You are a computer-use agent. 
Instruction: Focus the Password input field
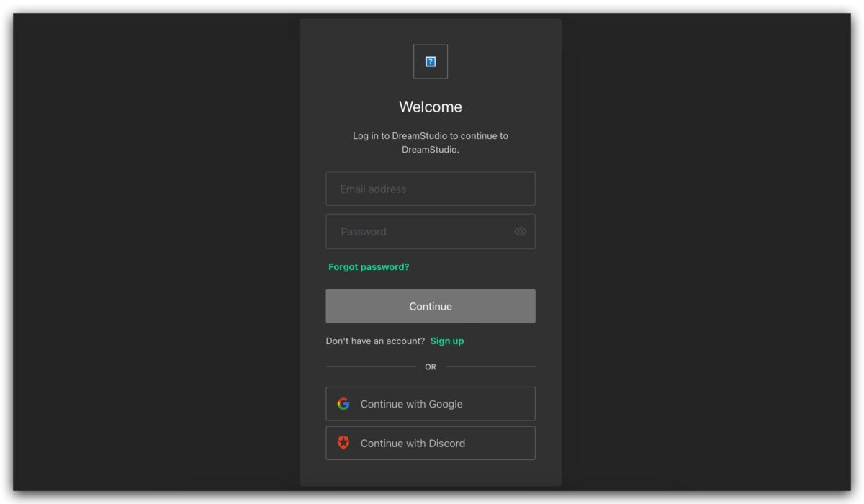point(431,231)
